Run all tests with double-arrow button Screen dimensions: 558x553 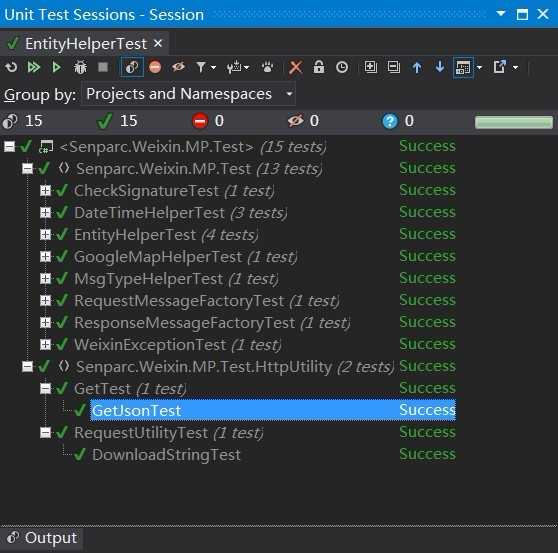coord(34,67)
